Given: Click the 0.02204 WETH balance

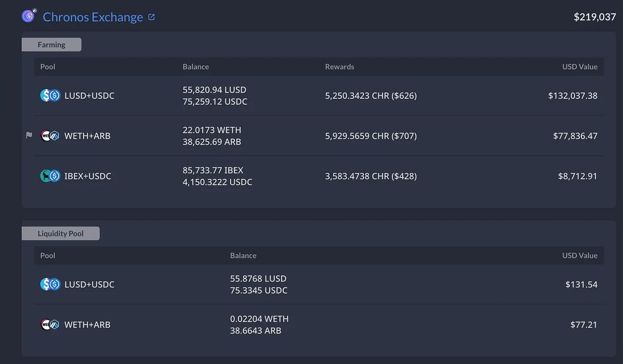Looking at the screenshot, I should [x=259, y=319].
